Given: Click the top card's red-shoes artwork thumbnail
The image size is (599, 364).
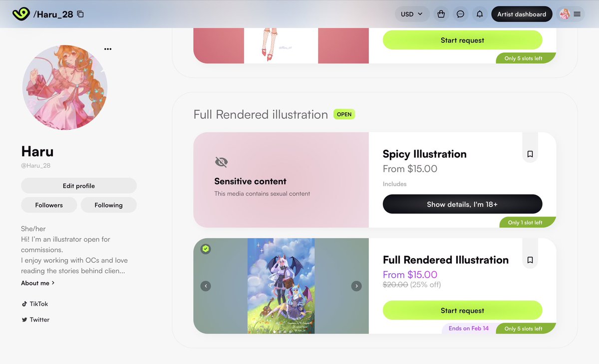Looking at the screenshot, I should 281,45.
